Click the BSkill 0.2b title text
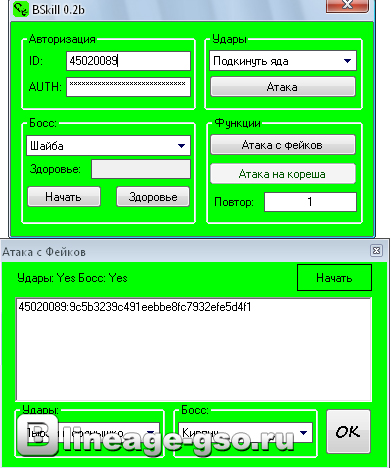The image size is (391, 468). click(58, 10)
